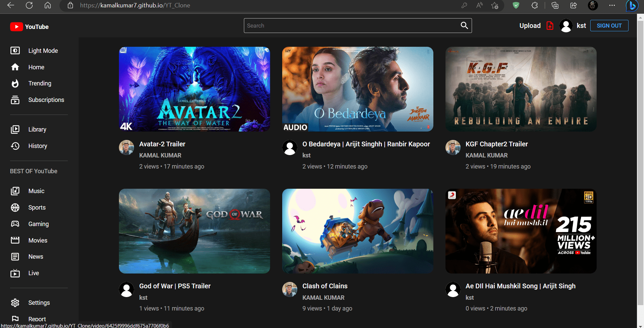Open the Music category
This screenshot has height=328, width=644.
[36, 191]
